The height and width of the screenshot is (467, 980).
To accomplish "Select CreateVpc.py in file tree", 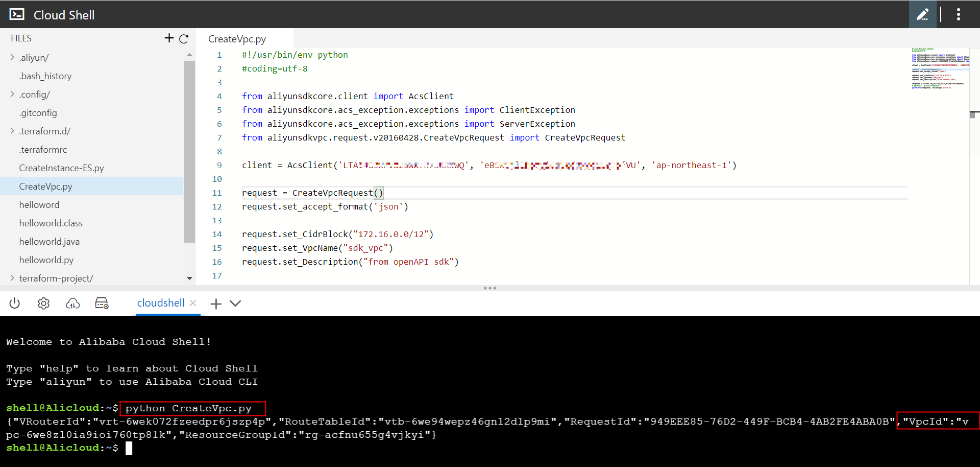I will click(91, 186).
